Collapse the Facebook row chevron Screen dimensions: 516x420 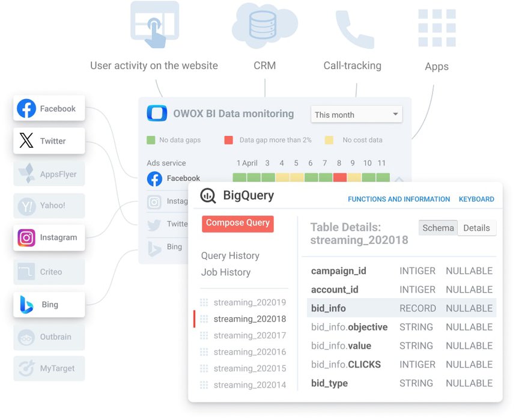tap(399, 180)
